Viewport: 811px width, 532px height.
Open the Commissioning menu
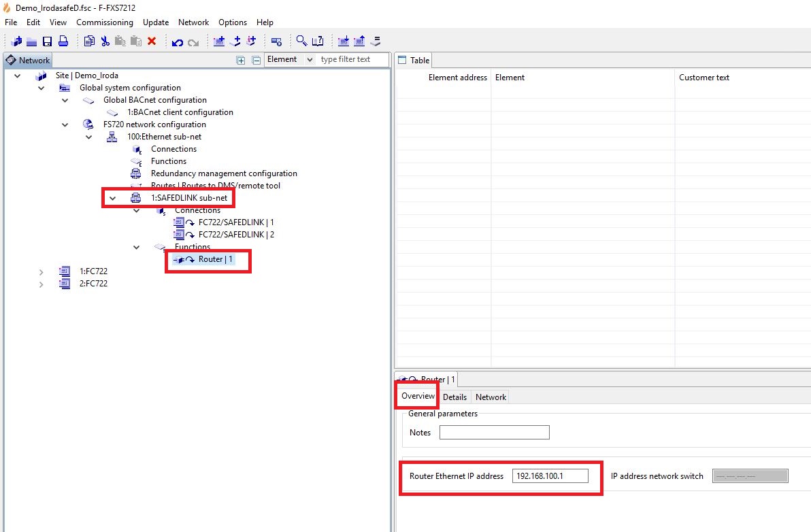click(105, 22)
